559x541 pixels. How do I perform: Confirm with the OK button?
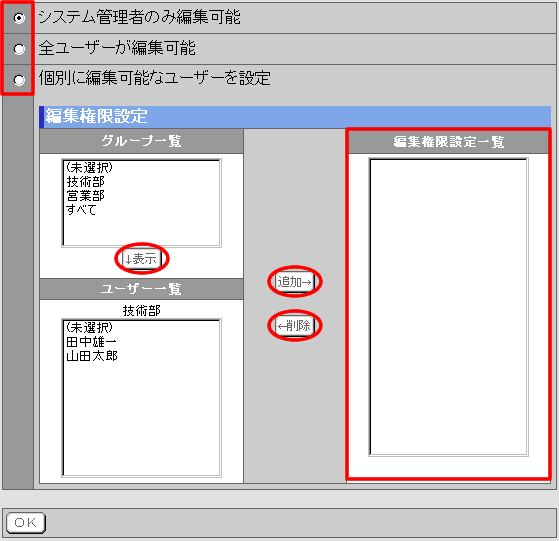[26, 522]
